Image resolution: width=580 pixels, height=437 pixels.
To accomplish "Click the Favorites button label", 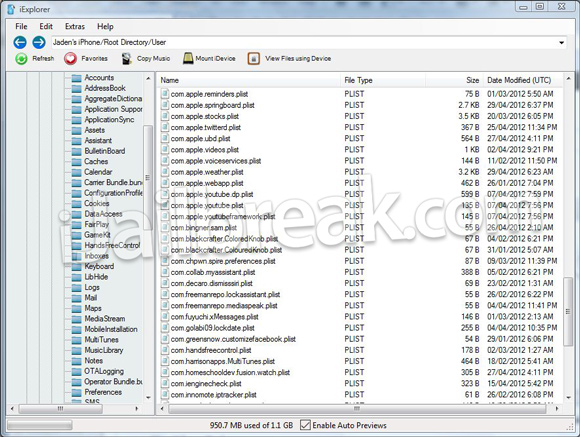I will tap(94, 58).
